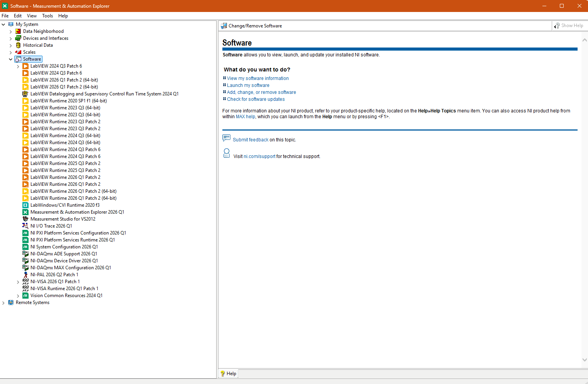The height and width of the screenshot is (384, 588).
Task: Click the Measurement Studio for VS2012 icon
Action: pos(25,219)
